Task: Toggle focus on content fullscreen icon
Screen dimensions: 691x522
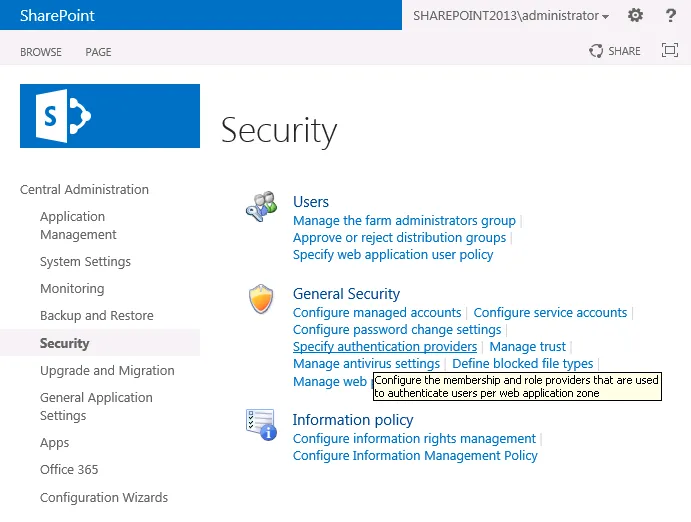Action: click(670, 50)
